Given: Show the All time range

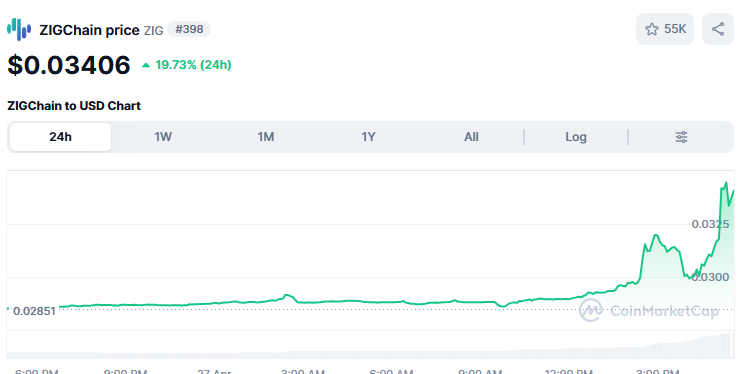Looking at the screenshot, I should [x=471, y=137].
